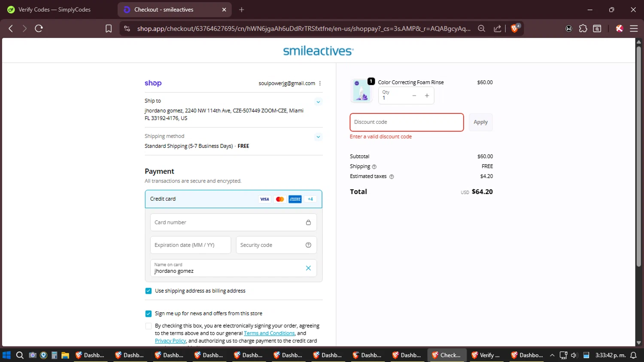Uncheck Sign me up for news and offers
The image size is (644, 362).
click(x=149, y=313)
